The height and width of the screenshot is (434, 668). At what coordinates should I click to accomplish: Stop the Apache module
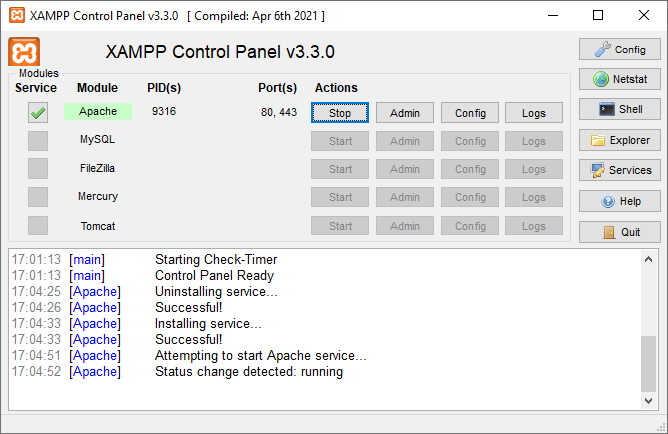coord(340,113)
